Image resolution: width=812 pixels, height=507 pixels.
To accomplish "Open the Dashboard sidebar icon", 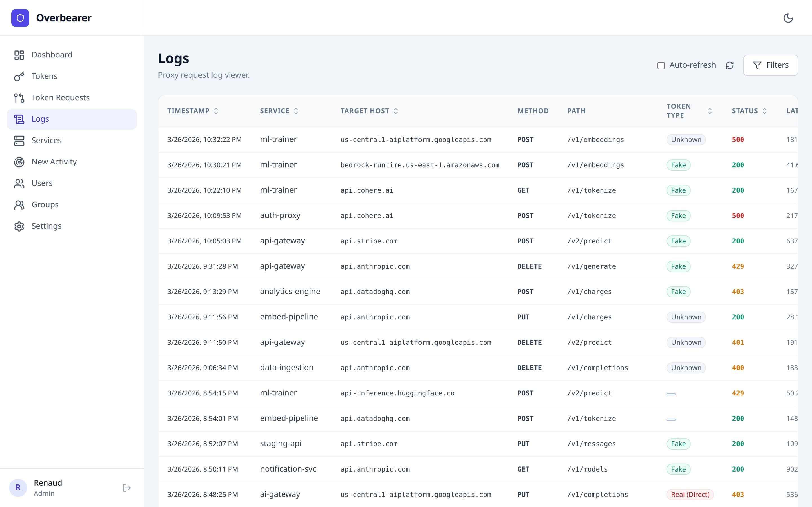I will click(x=19, y=55).
